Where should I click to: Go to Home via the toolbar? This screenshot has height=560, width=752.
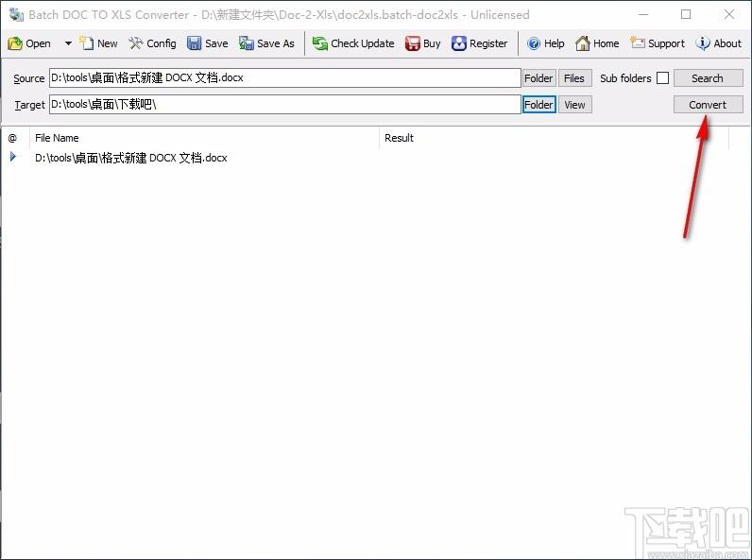pos(597,43)
